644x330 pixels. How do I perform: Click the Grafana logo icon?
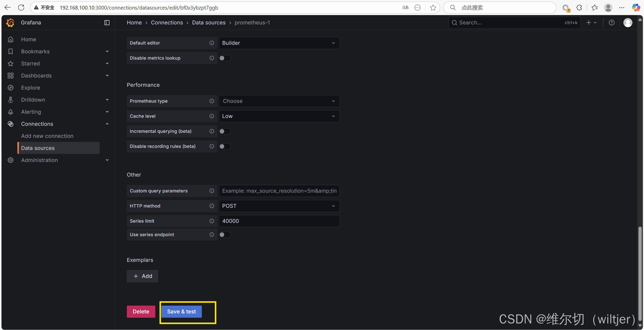tap(10, 23)
